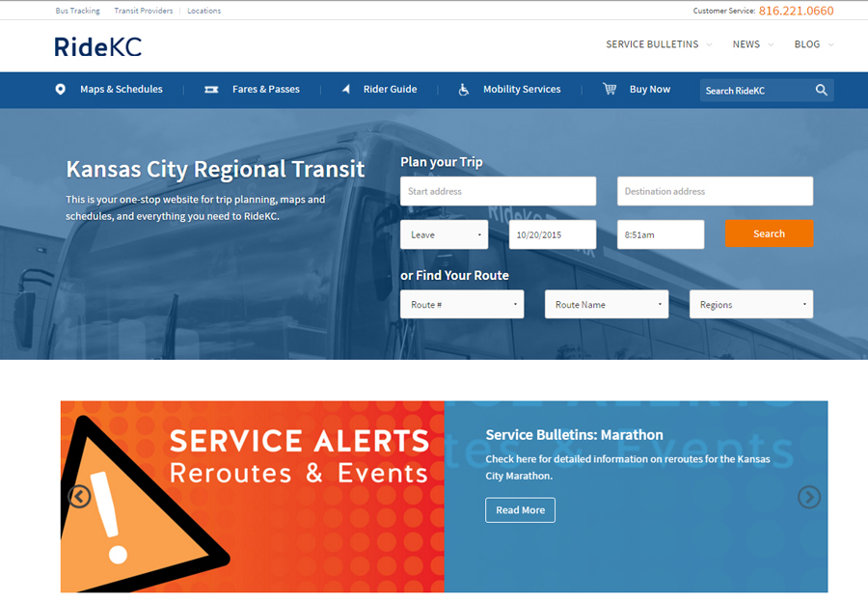Open the Locations link
Viewport: 868px width, 603px height.
203,11
